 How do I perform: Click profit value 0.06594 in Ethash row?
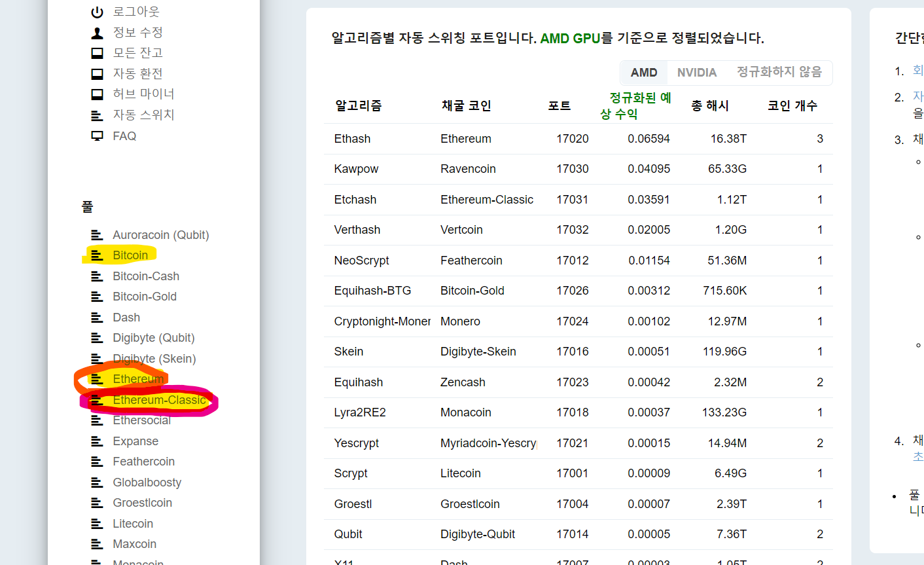649,139
